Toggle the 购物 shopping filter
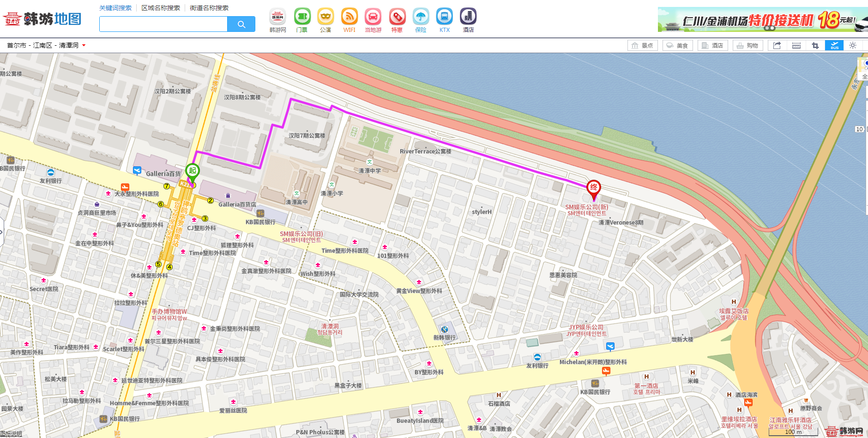This screenshot has height=438, width=868. point(748,45)
